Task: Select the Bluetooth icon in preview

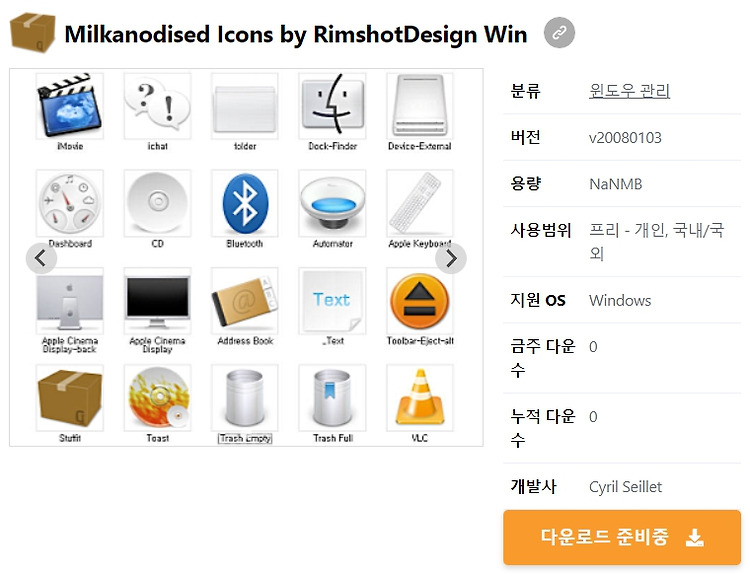Action: pos(245,203)
